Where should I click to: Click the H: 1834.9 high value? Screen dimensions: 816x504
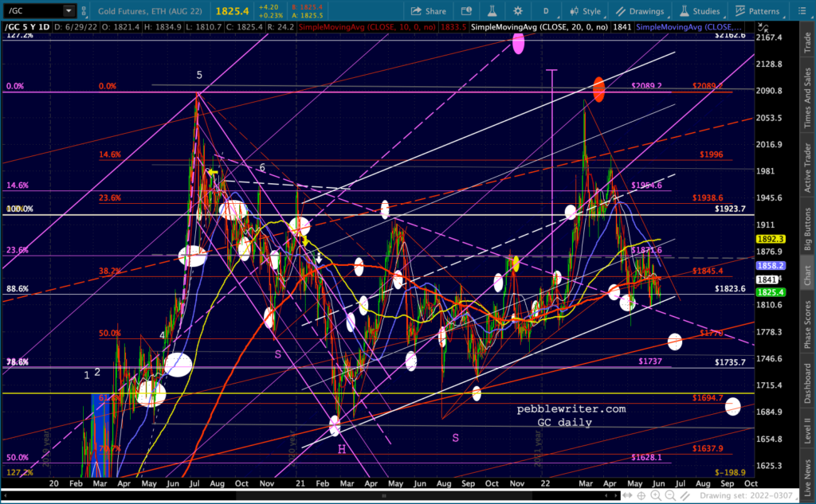[163, 27]
